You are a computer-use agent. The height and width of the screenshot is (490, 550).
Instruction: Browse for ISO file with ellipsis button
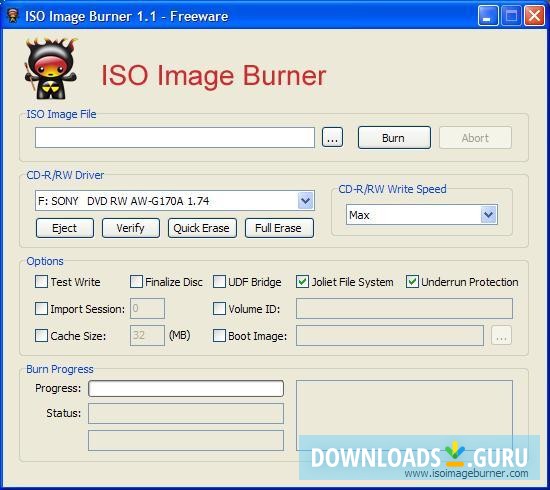(x=332, y=137)
